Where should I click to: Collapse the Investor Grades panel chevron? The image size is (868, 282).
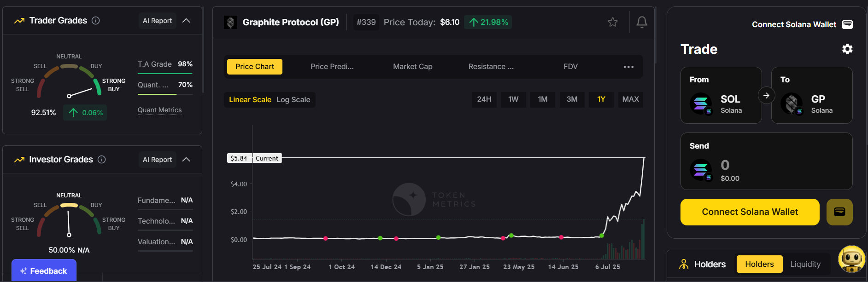[186, 160]
